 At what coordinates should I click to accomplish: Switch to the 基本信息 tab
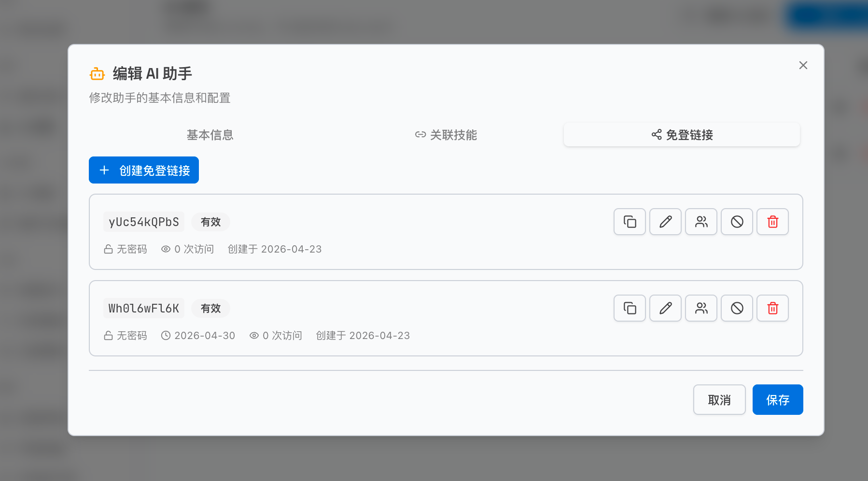click(x=210, y=135)
